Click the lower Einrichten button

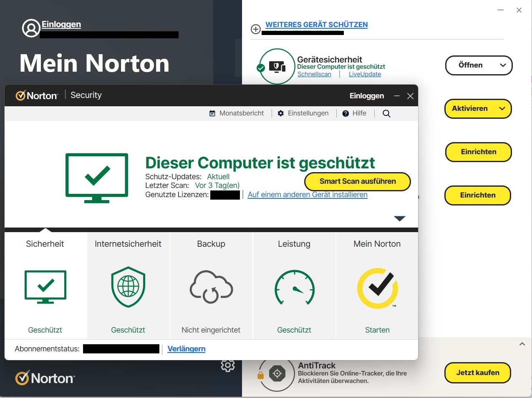point(478,195)
